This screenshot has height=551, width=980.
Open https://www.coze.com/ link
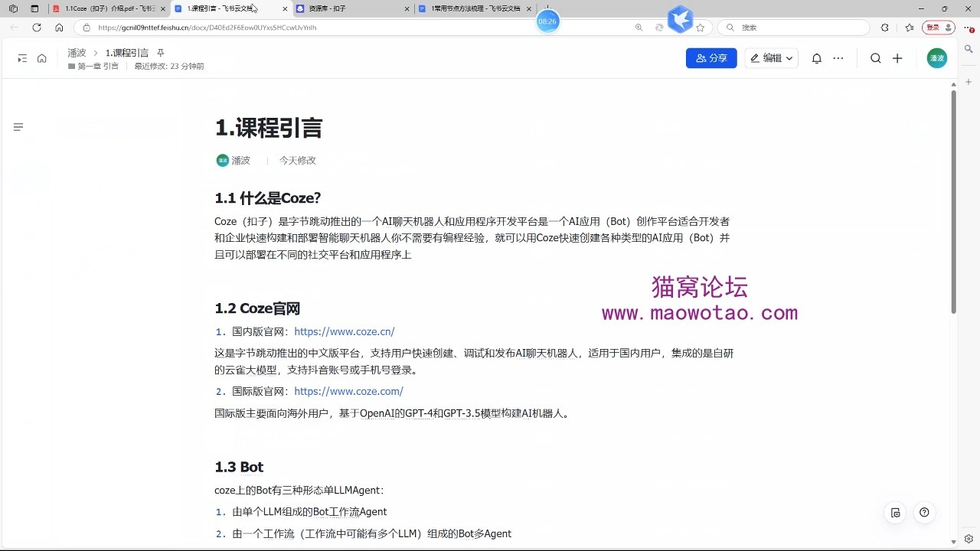click(348, 392)
